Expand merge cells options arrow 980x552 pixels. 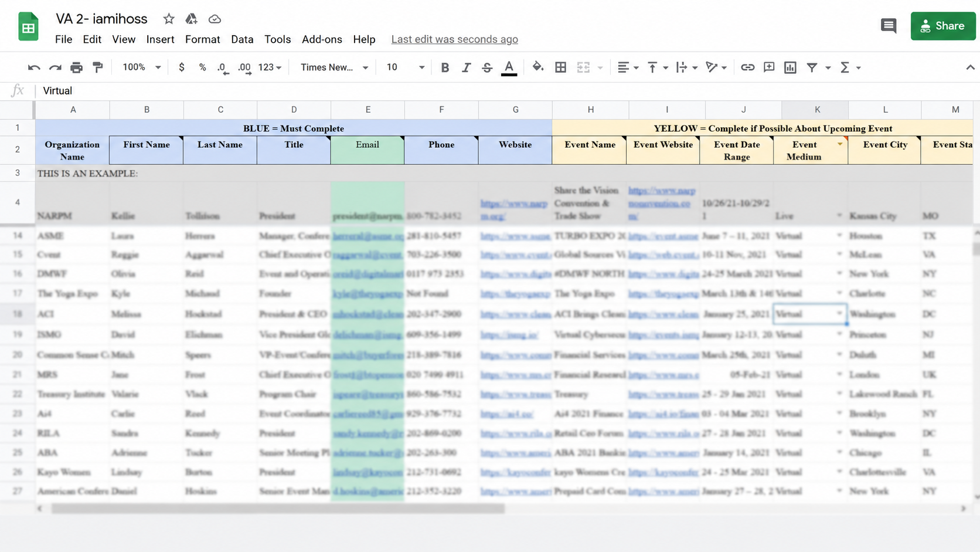point(600,68)
